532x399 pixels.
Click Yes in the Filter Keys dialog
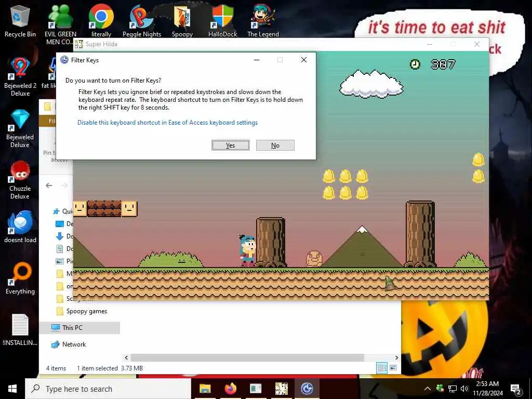point(230,145)
